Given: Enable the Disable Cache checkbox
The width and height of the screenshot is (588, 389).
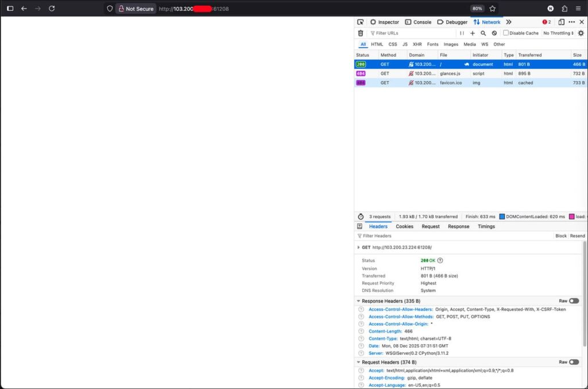Looking at the screenshot, I should 506,33.
